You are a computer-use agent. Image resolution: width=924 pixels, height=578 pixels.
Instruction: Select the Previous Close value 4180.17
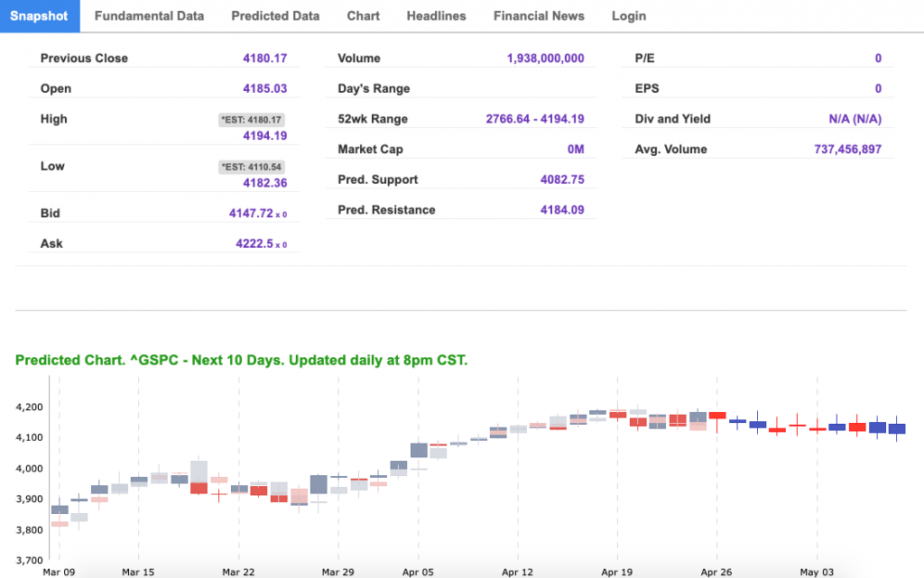click(264, 58)
